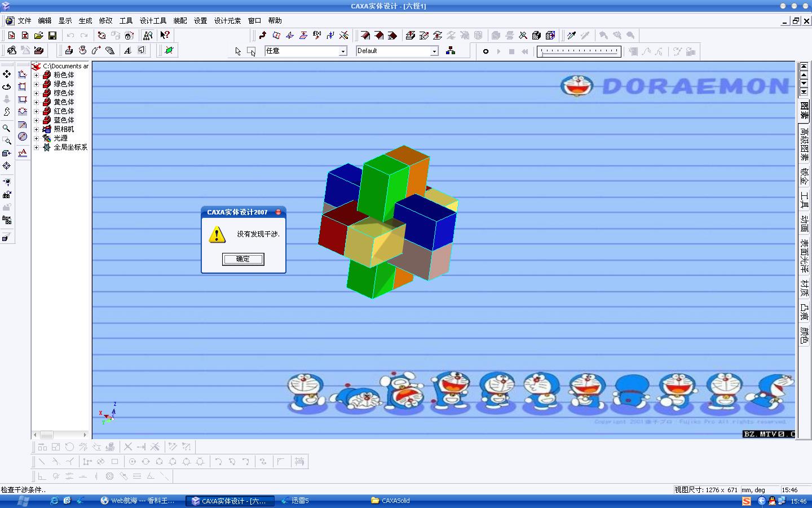Image resolution: width=812 pixels, height=508 pixels.
Task: Click the new document icon
Action: click(11, 36)
